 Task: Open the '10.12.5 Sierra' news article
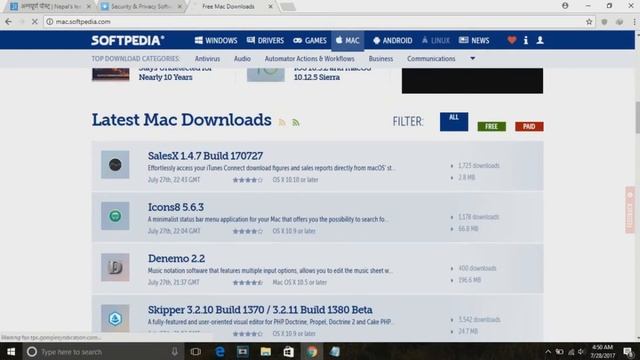[317, 77]
